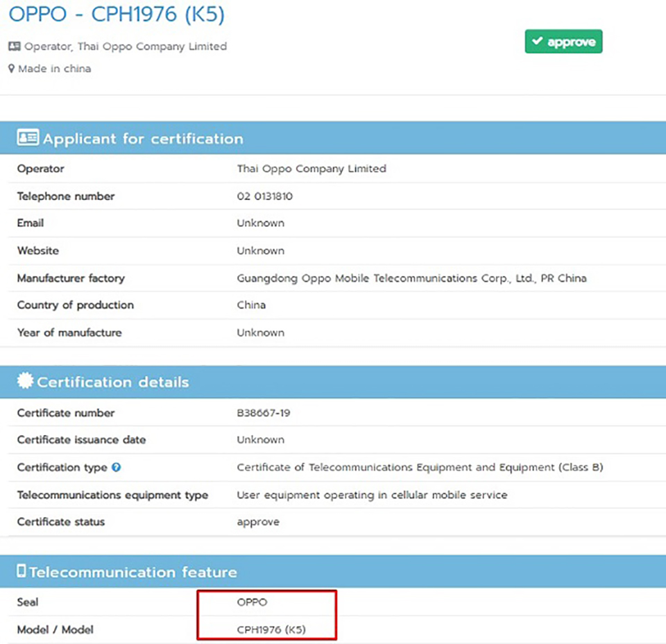Viewport: 666px width, 644px height.
Task: Click the green approve status button
Action: [563, 41]
